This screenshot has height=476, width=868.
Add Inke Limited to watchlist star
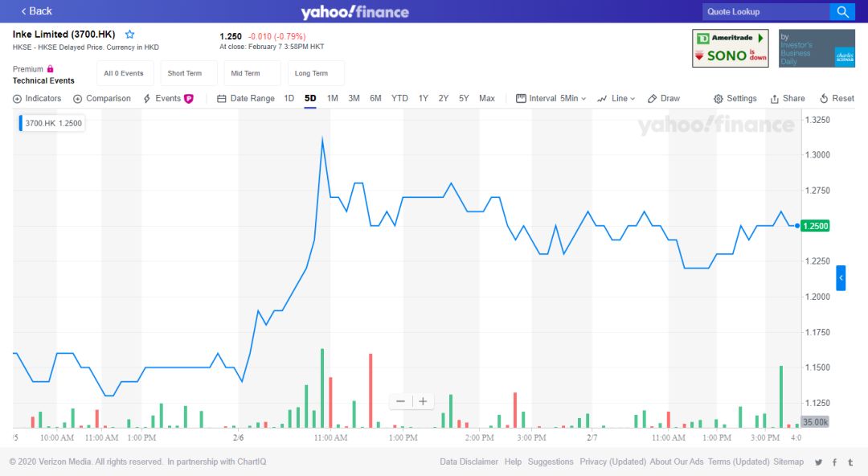tap(129, 35)
